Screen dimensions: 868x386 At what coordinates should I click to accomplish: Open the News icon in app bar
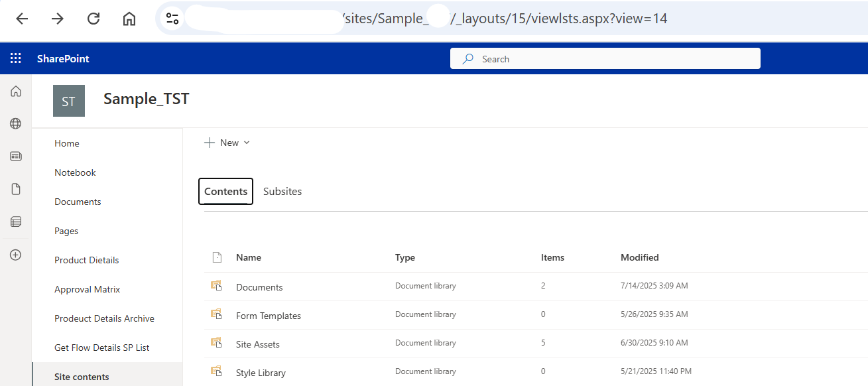[16, 157]
